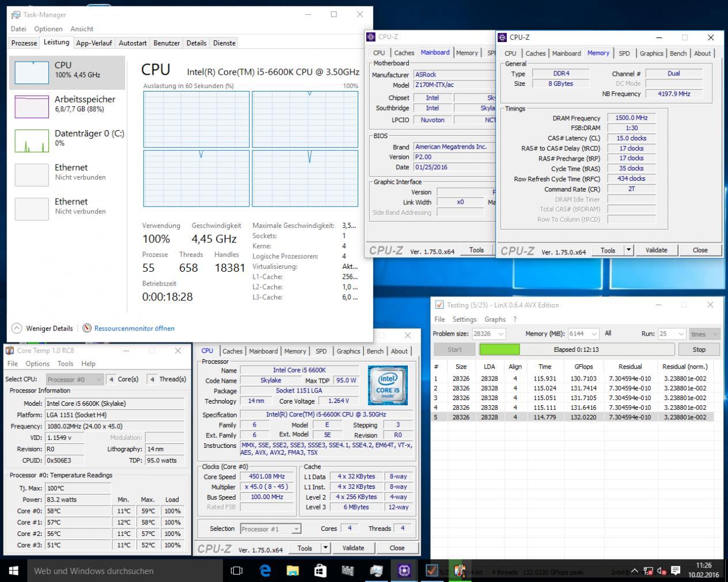Screen dimensions: 728x582
Task: Open the Action Center notifications icon
Action: [x=675, y=571]
